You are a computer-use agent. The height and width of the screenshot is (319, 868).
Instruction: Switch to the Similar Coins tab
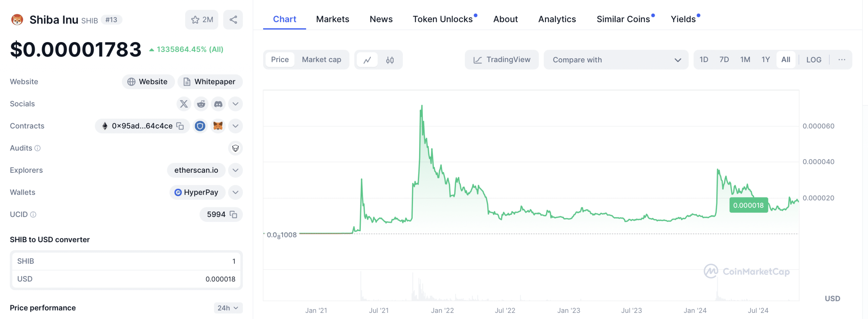[623, 19]
